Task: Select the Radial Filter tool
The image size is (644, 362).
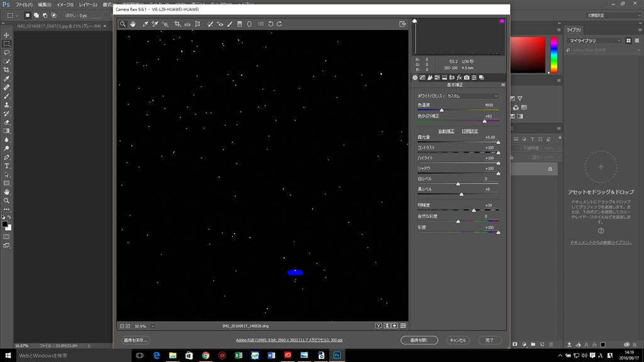Action: pos(249,25)
